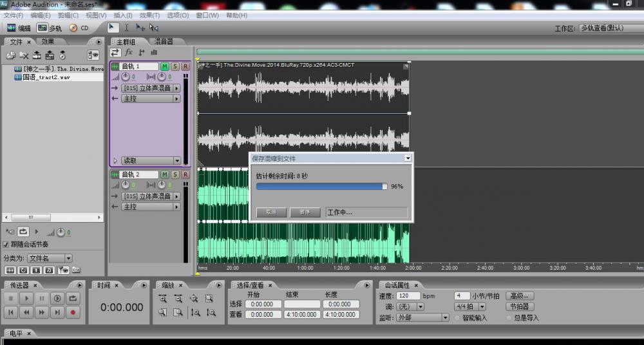Switch to the 效果 tab in the left panel

click(x=48, y=41)
